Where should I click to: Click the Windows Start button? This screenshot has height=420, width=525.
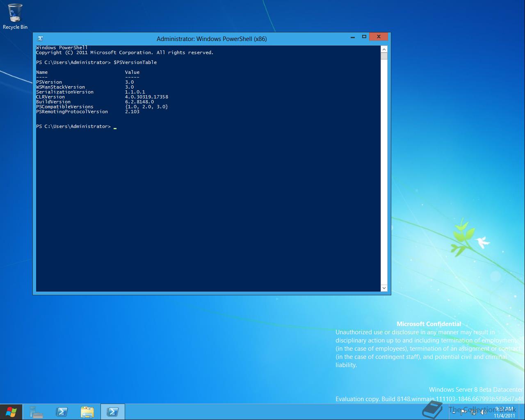pyautogui.click(x=11, y=412)
